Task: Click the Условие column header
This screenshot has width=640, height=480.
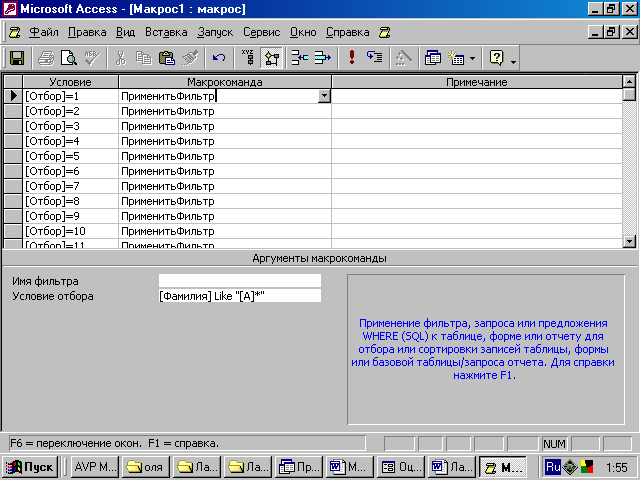Action: point(70,82)
